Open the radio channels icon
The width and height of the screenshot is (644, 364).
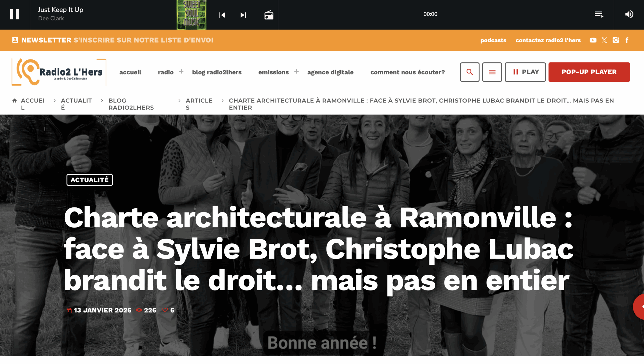[x=269, y=15]
